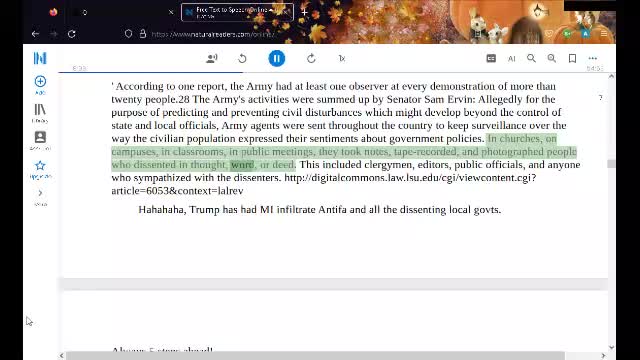
Task: Reload the page with the refresh button
Action: tap(72, 34)
